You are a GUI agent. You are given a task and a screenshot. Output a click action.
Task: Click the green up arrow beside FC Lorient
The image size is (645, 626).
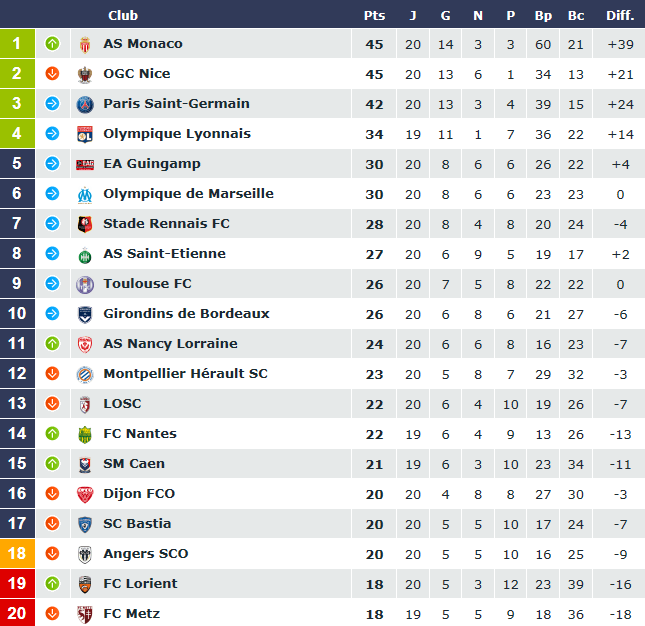coord(52,583)
